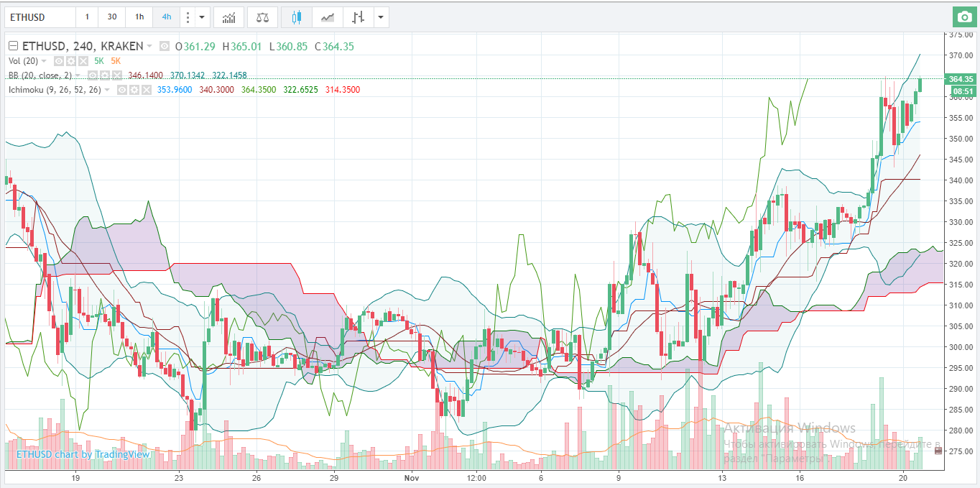Select the Candles chart style icon

tap(296, 17)
